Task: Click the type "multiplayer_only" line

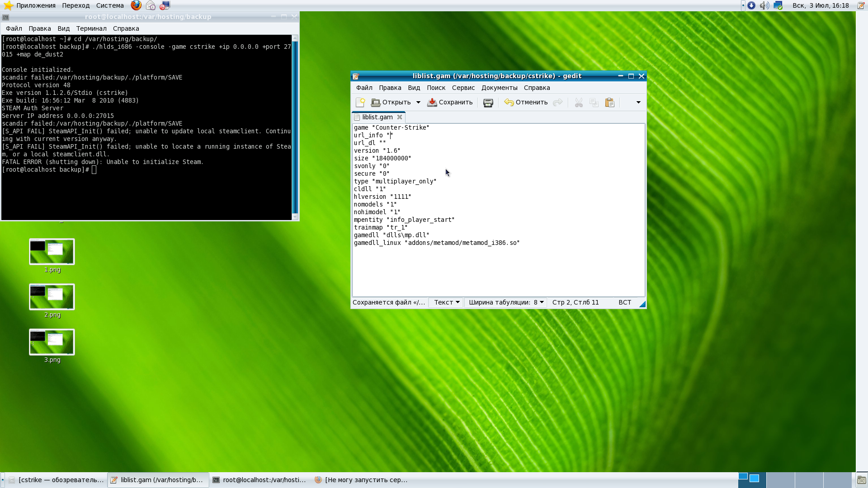Action: pyautogui.click(x=395, y=181)
